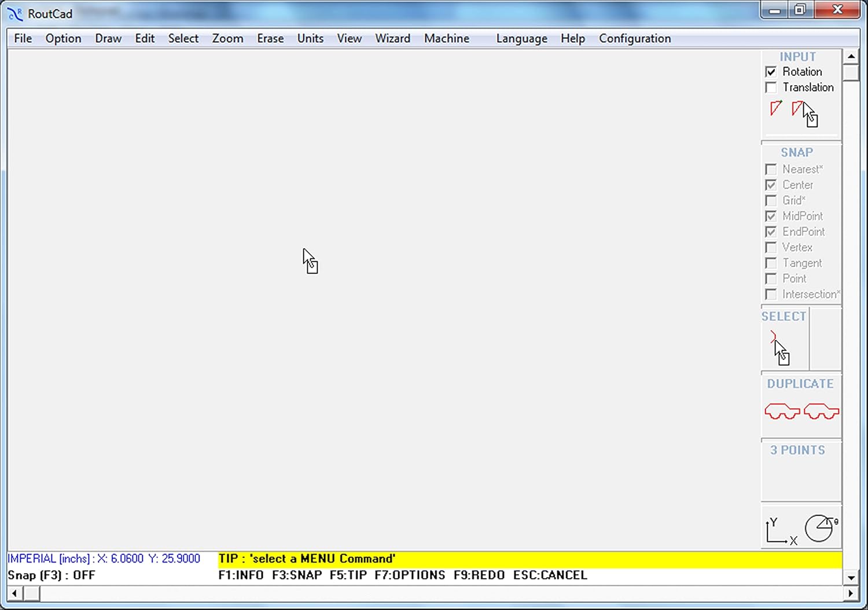Toggle the Nearest snap checkbox

click(771, 169)
